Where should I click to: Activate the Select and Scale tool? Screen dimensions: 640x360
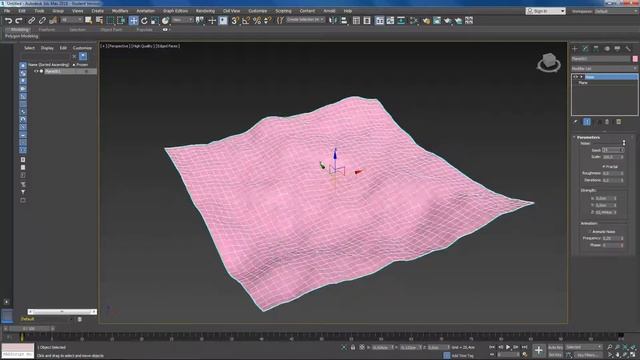[x=155, y=20]
